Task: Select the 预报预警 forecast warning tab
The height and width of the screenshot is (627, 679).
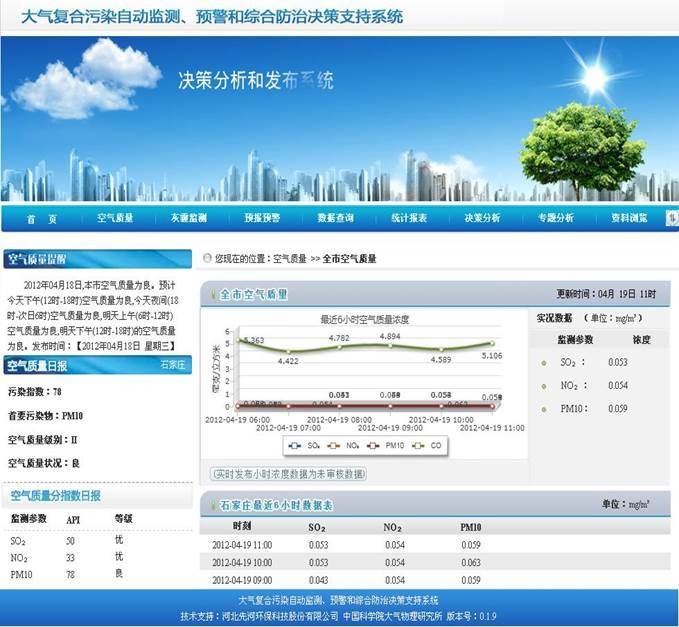Action: pyautogui.click(x=262, y=218)
